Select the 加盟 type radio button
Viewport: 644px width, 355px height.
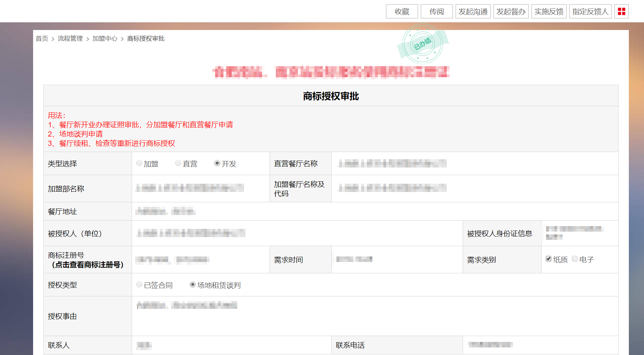coord(139,163)
